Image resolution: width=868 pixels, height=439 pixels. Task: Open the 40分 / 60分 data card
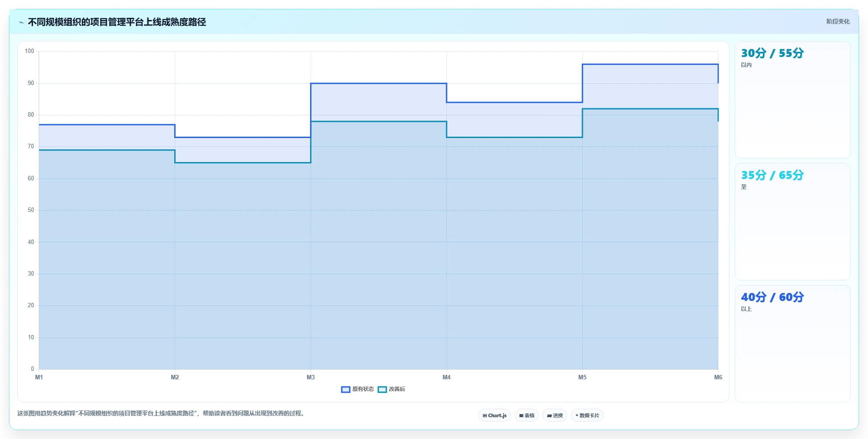click(792, 344)
